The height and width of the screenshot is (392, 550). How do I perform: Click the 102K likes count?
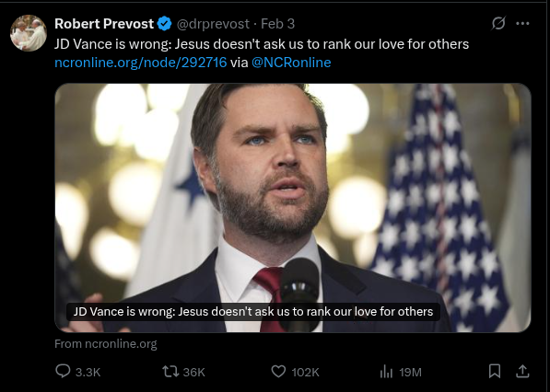point(305,372)
